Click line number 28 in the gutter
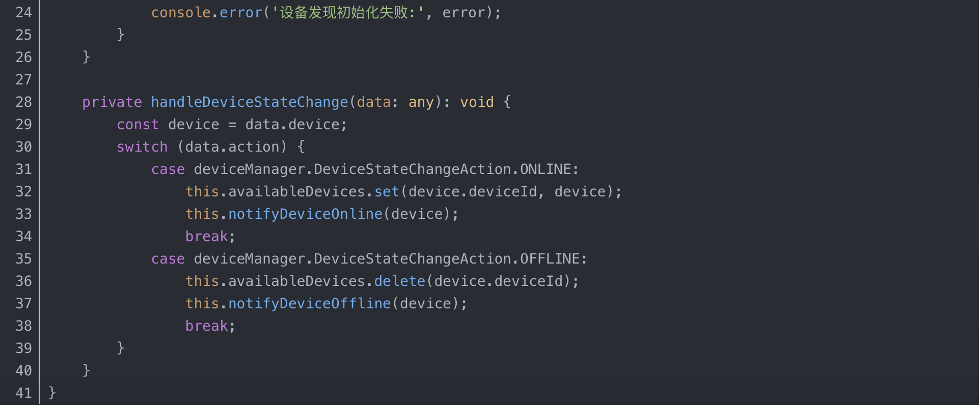 pos(23,102)
